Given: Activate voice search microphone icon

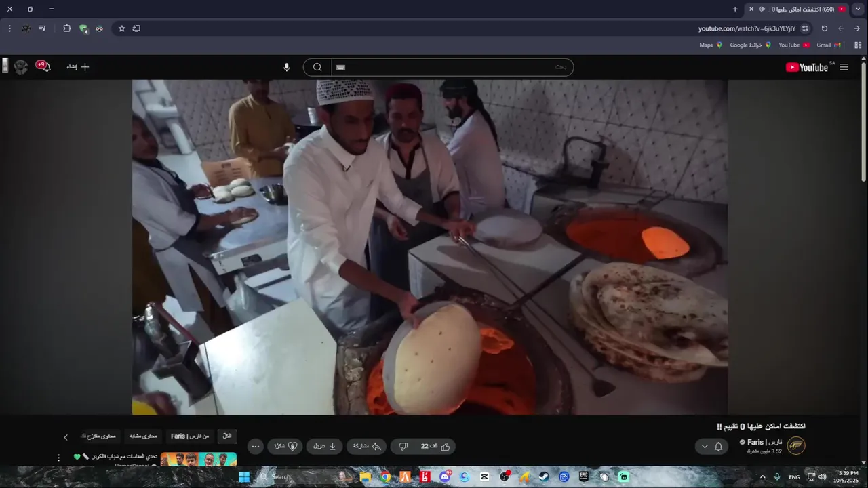Looking at the screenshot, I should (x=286, y=67).
